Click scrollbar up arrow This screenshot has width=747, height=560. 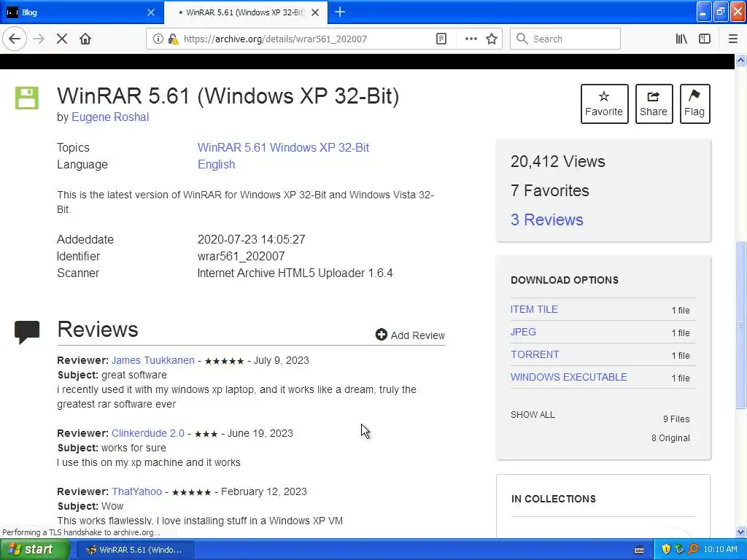pyautogui.click(x=740, y=60)
